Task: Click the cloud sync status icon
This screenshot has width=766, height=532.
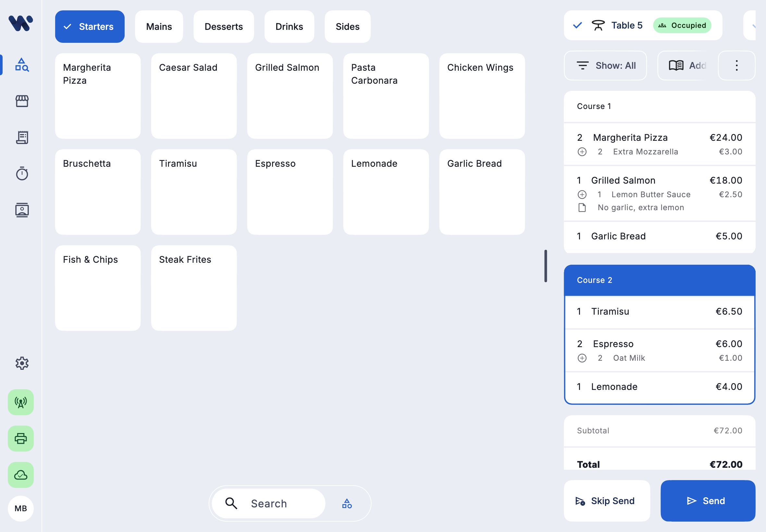Action: click(x=20, y=475)
